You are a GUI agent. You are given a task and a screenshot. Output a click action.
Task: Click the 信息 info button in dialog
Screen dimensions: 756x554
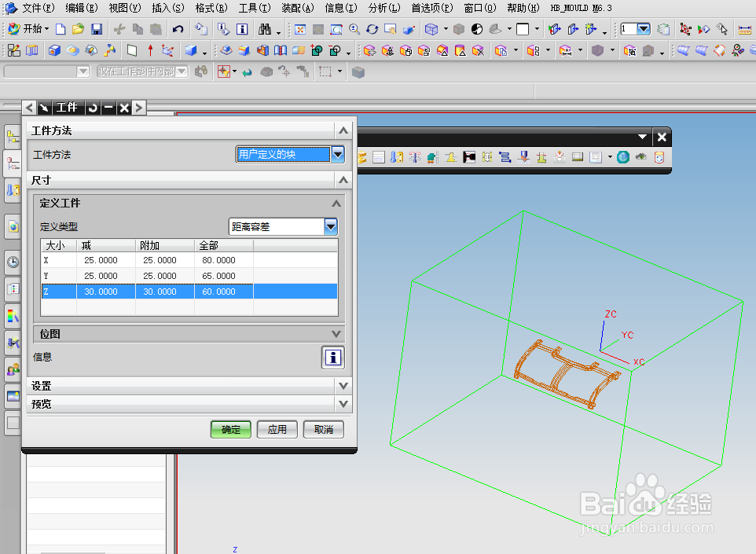click(x=333, y=358)
